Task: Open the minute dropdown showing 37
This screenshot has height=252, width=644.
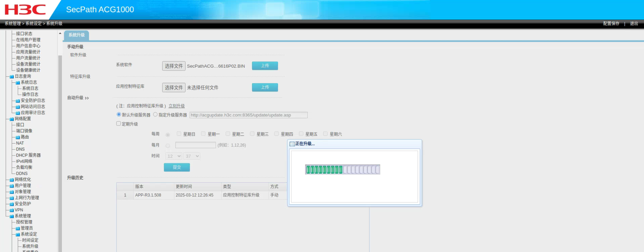Action: 192,156
